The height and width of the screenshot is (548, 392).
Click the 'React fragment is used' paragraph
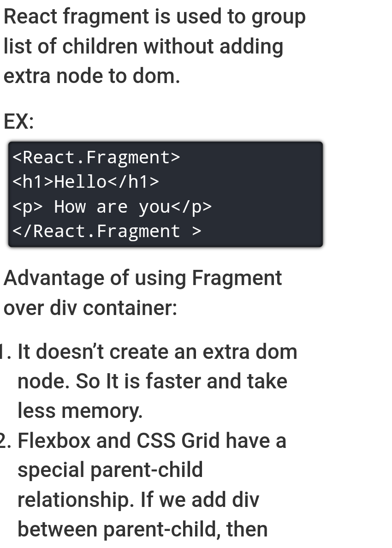click(154, 46)
